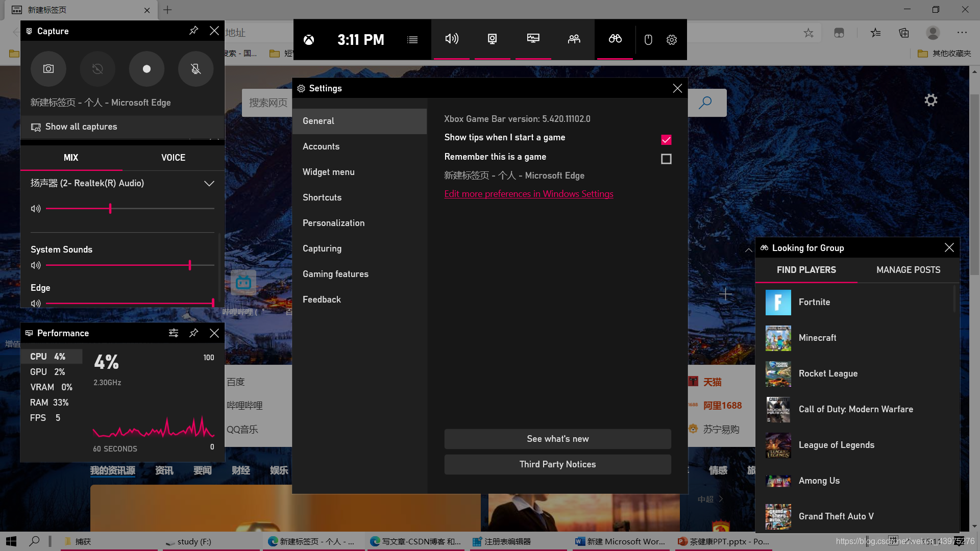Click the Performance widget pin icon
Viewport: 980px width, 551px height.
(194, 333)
